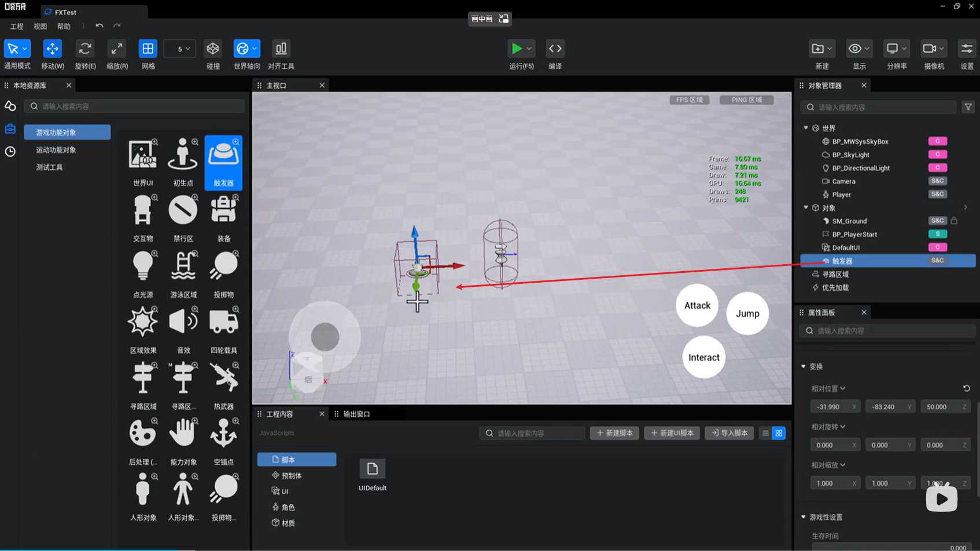Open the 显示 eye visibility menu

[859, 49]
